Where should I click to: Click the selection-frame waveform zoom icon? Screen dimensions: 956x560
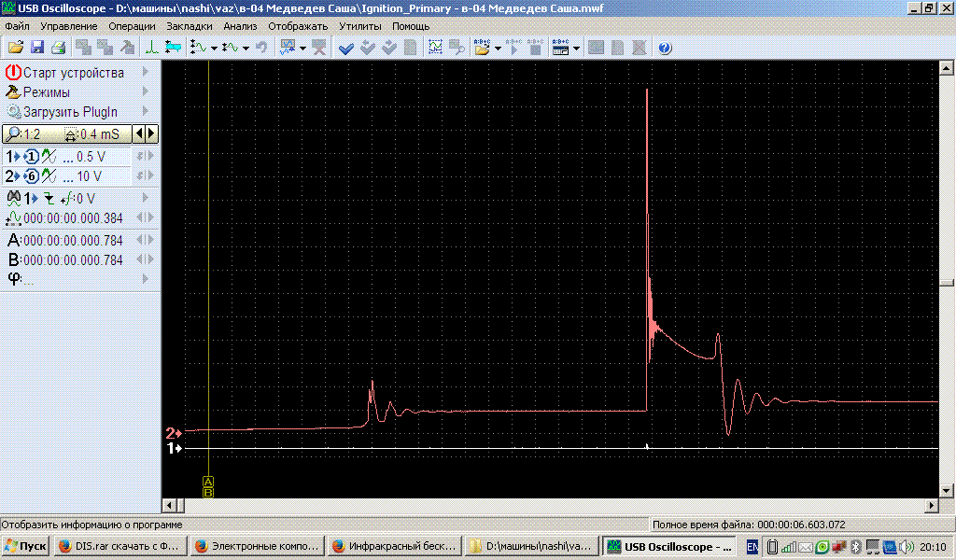(435, 48)
